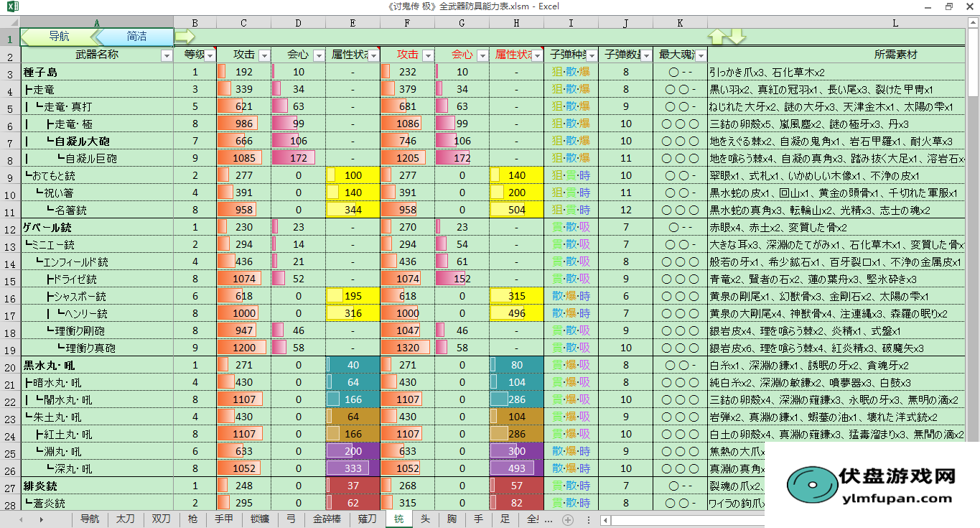This screenshot has width=980, height=528.
Task: Open the black 攻击 filter dropdown
Action: click(x=263, y=55)
